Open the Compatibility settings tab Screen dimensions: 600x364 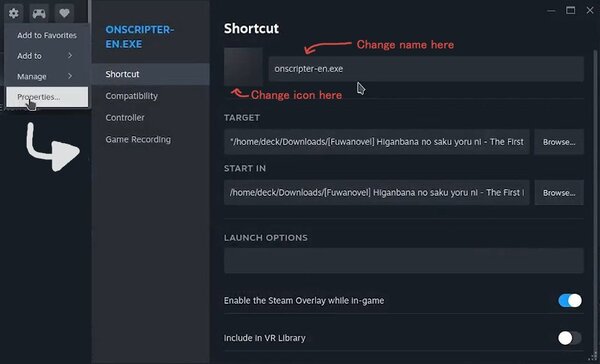click(x=151, y=96)
